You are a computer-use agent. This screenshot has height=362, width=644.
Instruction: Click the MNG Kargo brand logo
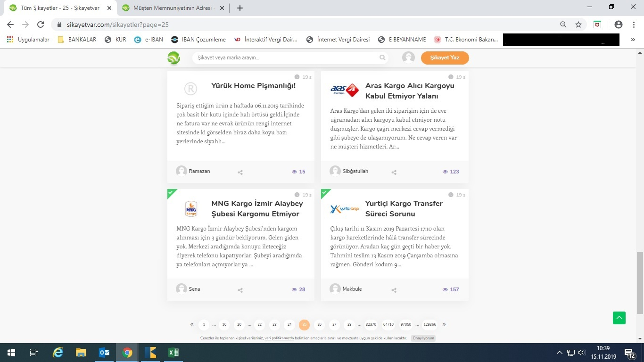[191, 208]
